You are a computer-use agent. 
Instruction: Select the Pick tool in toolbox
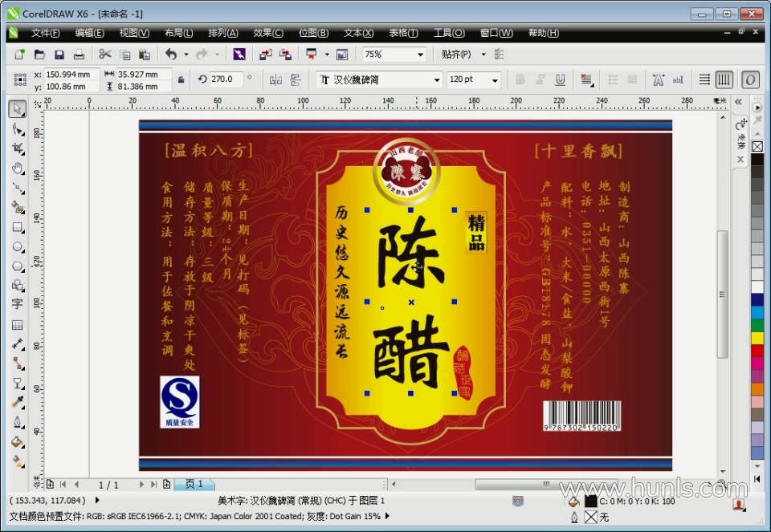pos(18,108)
